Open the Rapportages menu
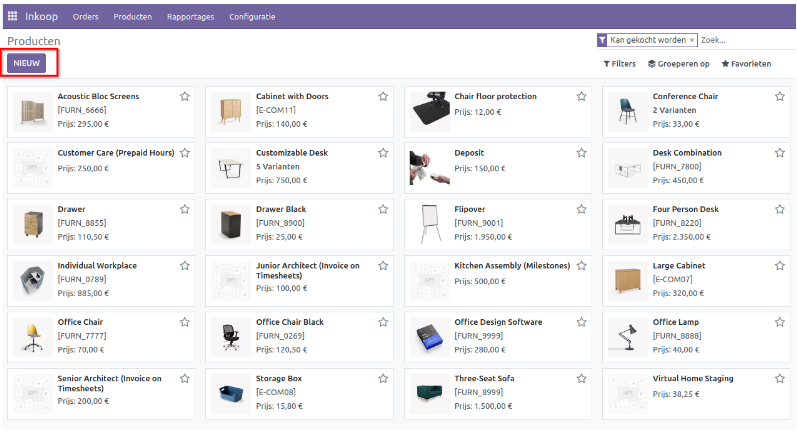Viewport: 797px width, 432px height. pos(189,17)
